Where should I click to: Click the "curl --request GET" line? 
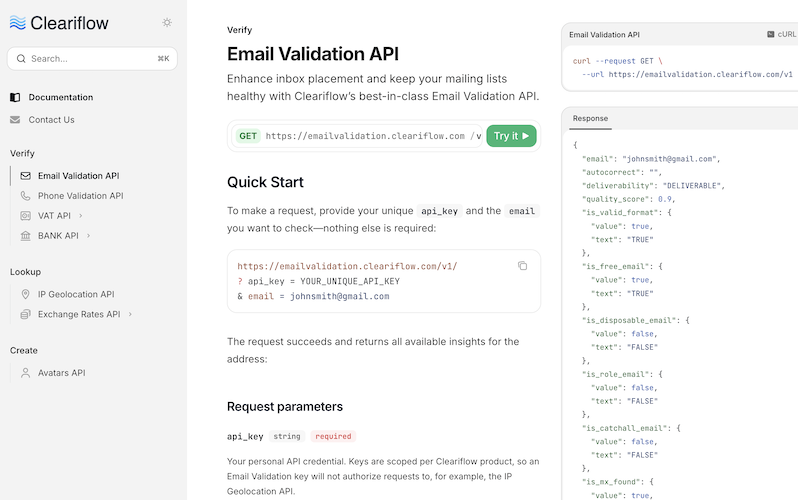(x=618, y=61)
